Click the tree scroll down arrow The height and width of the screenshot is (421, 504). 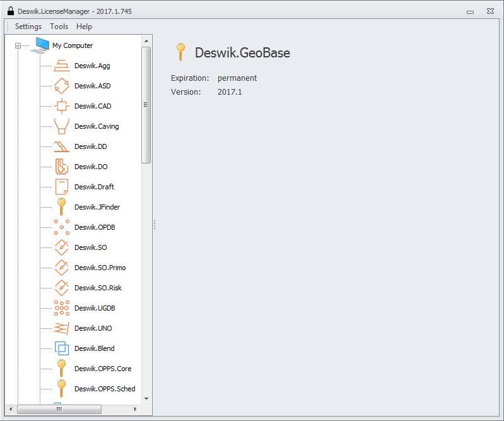[146, 399]
